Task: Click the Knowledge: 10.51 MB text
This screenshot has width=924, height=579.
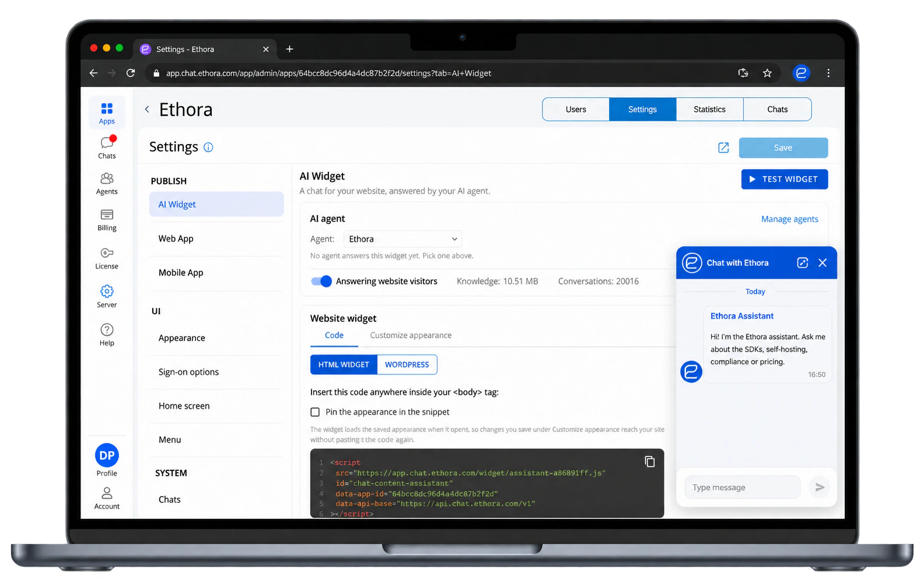Action: click(x=497, y=281)
